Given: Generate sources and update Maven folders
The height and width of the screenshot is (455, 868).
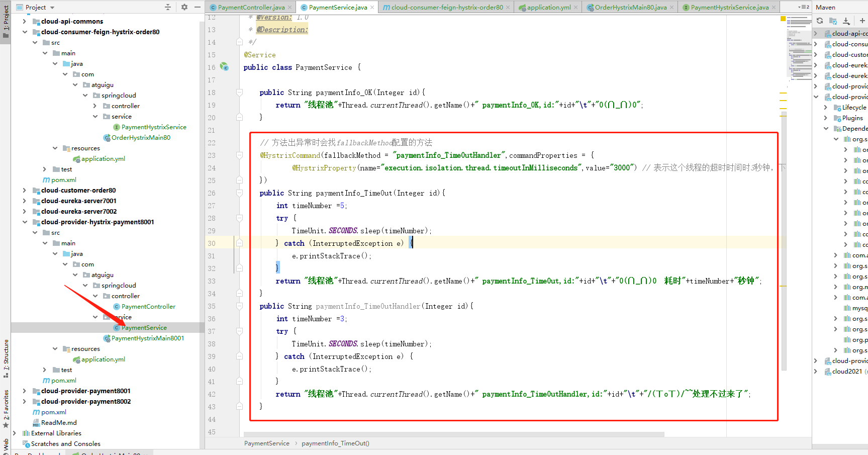Looking at the screenshot, I should 833,21.
